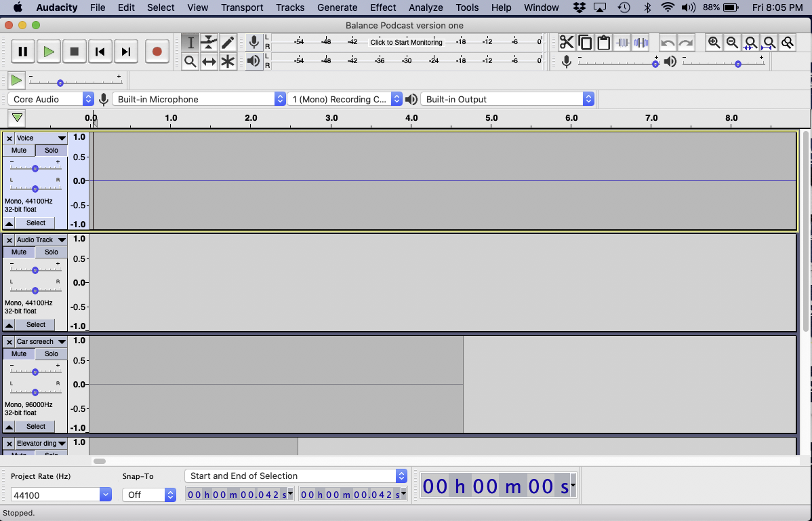
Task: Open the recording channels dropdown
Action: (x=345, y=99)
